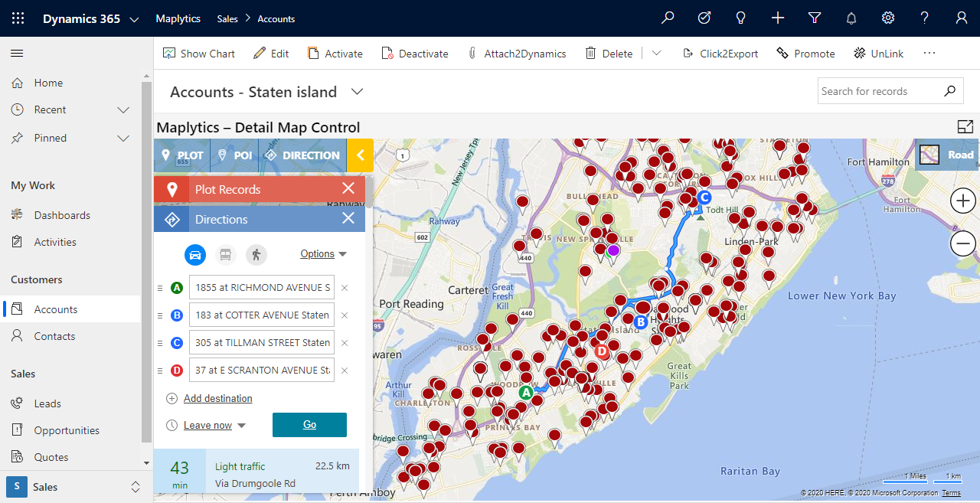Open the Accounts - Staten island view dropdown

tap(357, 92)
